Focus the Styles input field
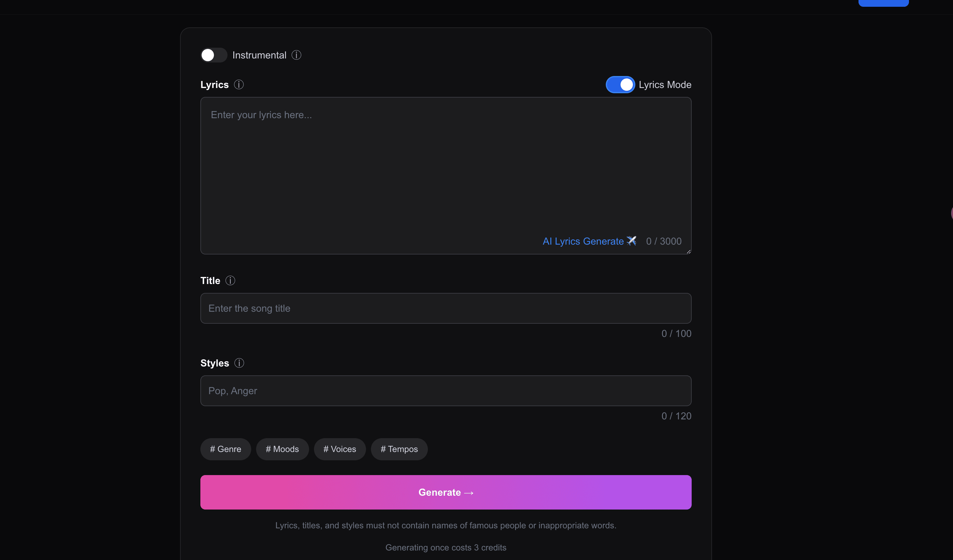The width and height of the screenshot is (953, 560). pos(446,391)
